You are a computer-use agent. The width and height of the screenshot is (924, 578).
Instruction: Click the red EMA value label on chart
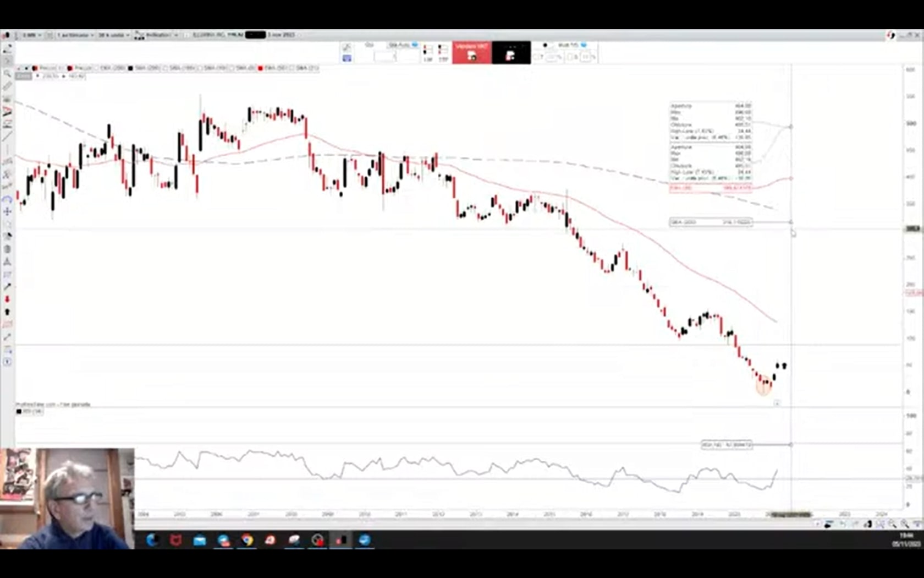pos(711,188)
